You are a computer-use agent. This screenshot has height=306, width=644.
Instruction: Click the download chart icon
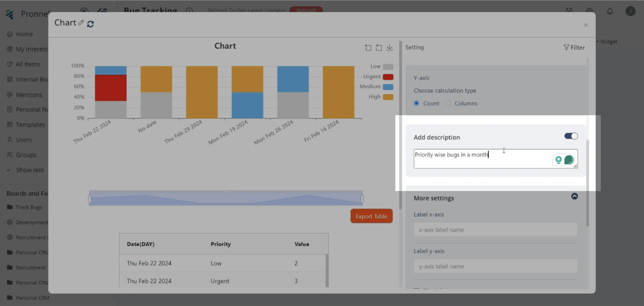coord(390,47)
